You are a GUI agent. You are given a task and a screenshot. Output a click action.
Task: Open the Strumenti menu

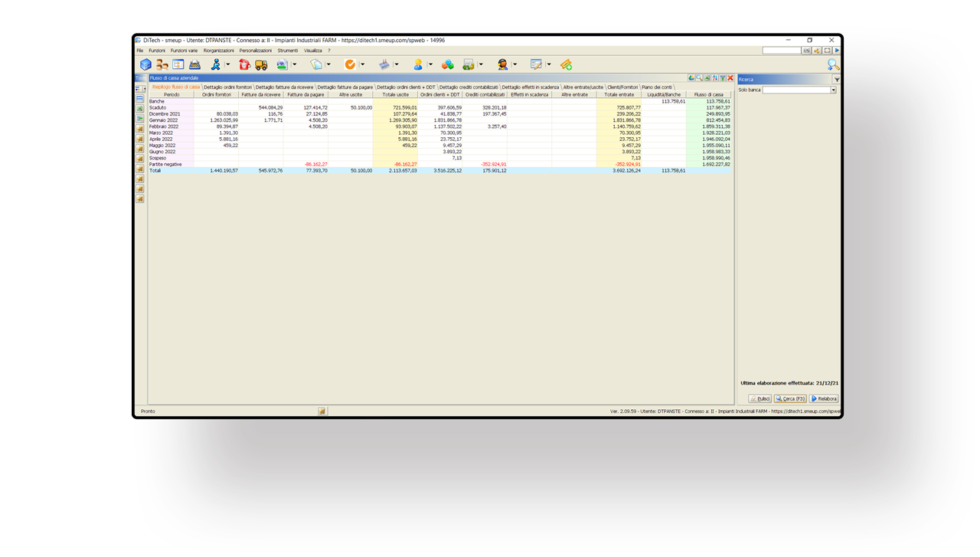pos(288,51)
